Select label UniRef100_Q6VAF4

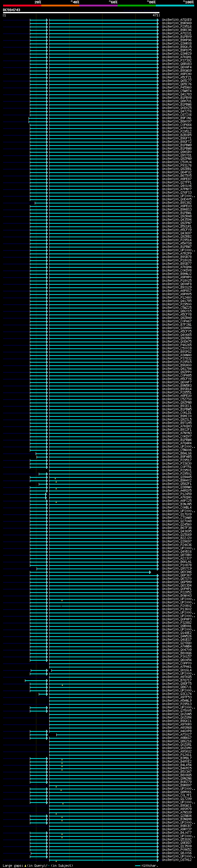tap(177, 67)
